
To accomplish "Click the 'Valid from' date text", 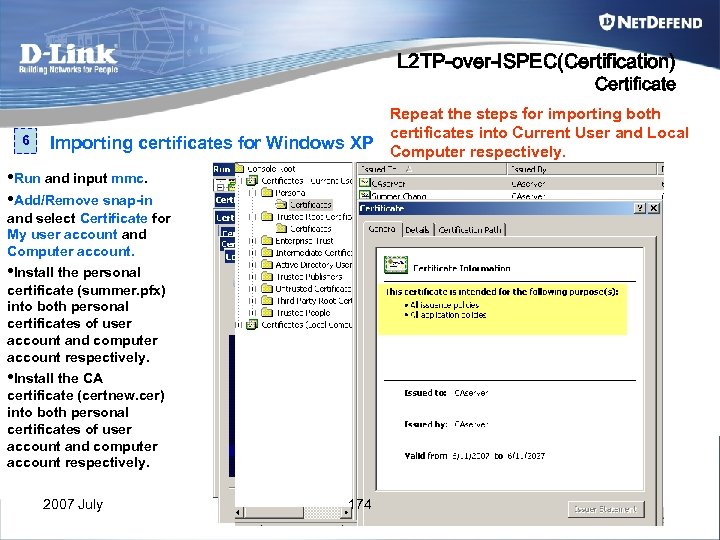I will click(474, 456).
